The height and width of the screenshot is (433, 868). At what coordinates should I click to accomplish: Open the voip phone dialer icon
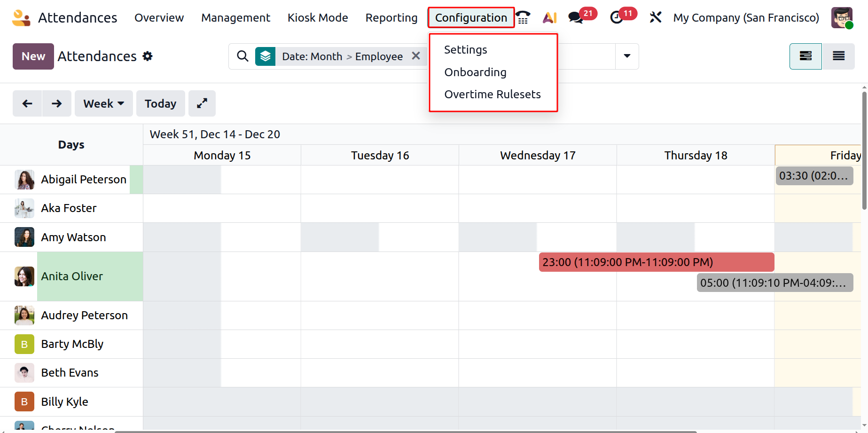tap(523, 18)
